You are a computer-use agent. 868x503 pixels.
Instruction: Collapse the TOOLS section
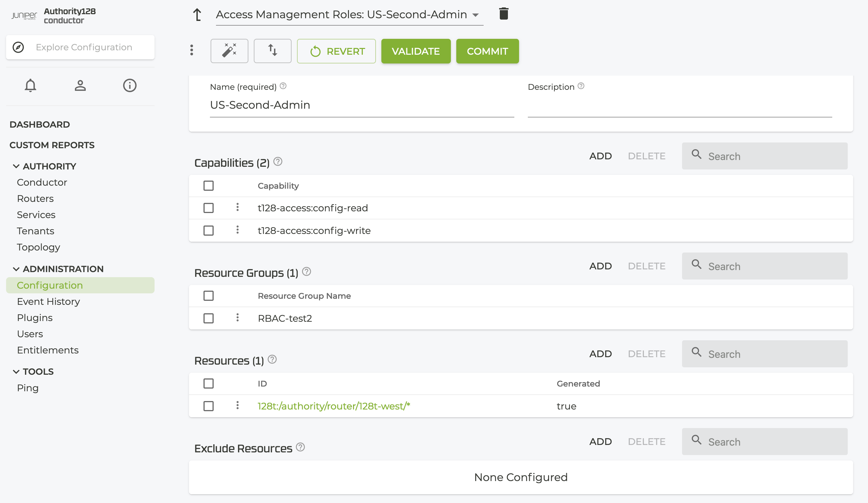pos(16,372)
